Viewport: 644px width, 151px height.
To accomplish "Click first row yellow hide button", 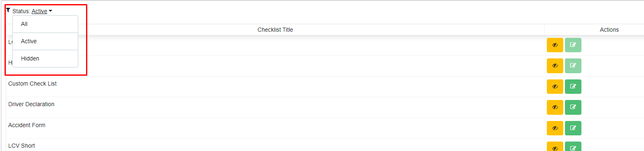I will coord(555,45).
